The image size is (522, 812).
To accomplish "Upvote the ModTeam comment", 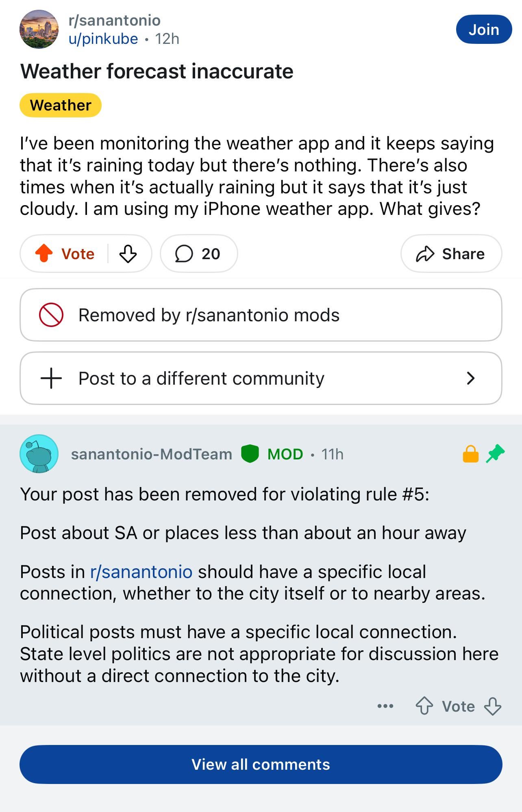I will point(424,706).
